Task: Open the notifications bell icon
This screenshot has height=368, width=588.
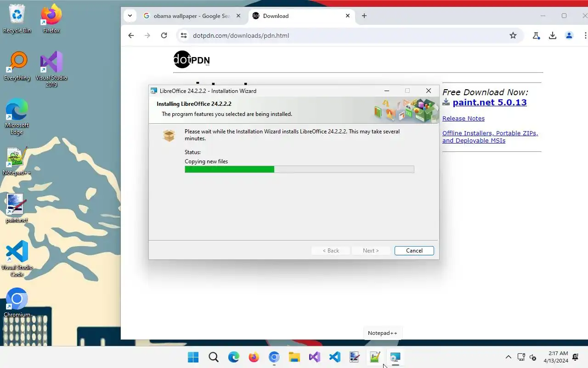Action: tap(576, 357)
